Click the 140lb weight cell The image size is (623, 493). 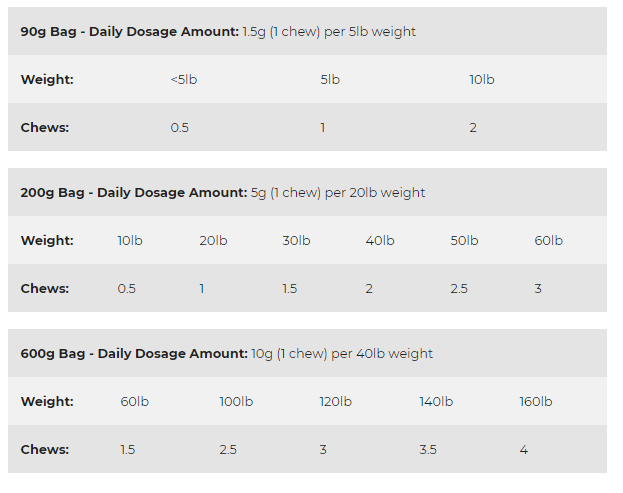coord(436,402)
